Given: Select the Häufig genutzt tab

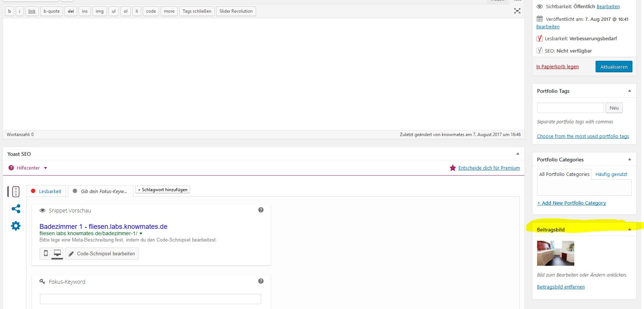Looking at the screenshot, I should point(611,174).
